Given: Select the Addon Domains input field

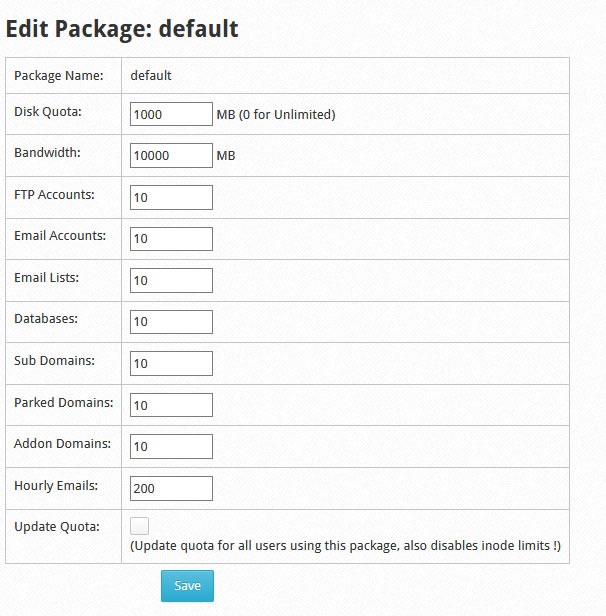Looking at the screenshot, I should [x=171, y=446].
